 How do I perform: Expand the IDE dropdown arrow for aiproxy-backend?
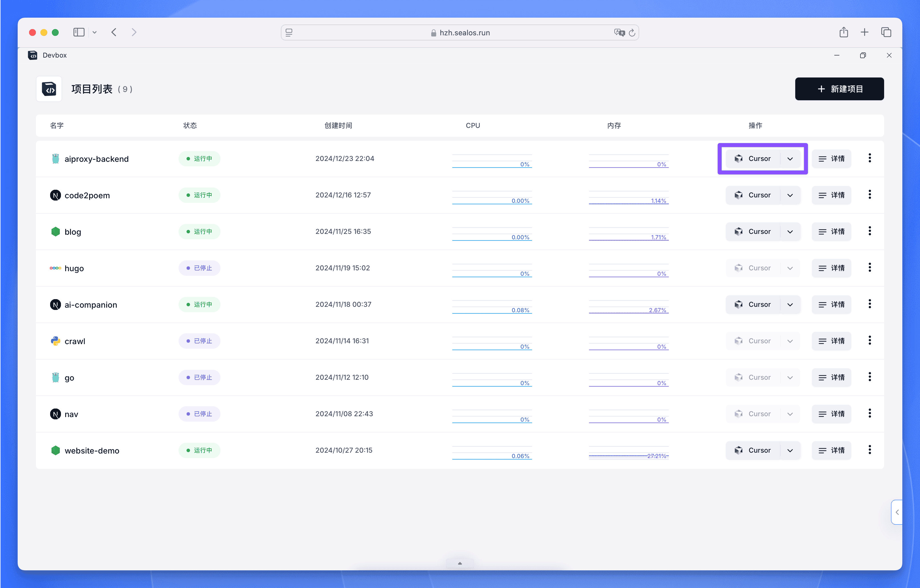(790, 159)
